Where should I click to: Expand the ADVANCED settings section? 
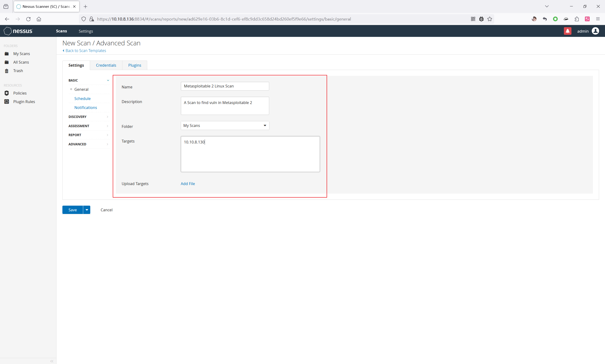tap(89, 144)
